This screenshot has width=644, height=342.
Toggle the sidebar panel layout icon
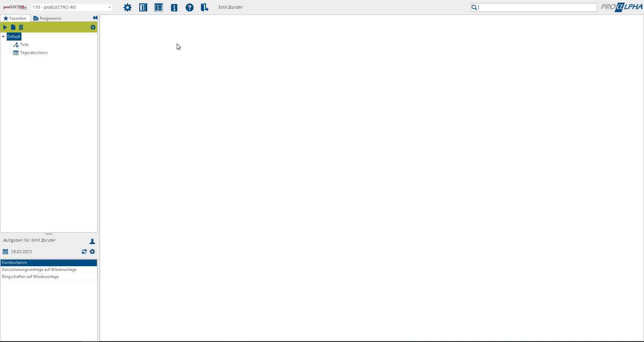[143, 7]
